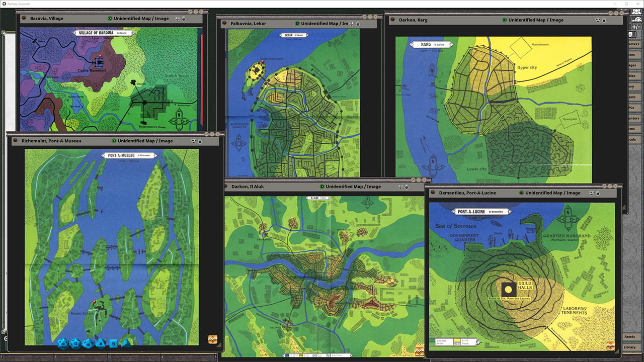Click the shortcut circle on Barovia, Village titlebar
The height and width of the screenshot is (362, 644).
(x=24, y=18)
